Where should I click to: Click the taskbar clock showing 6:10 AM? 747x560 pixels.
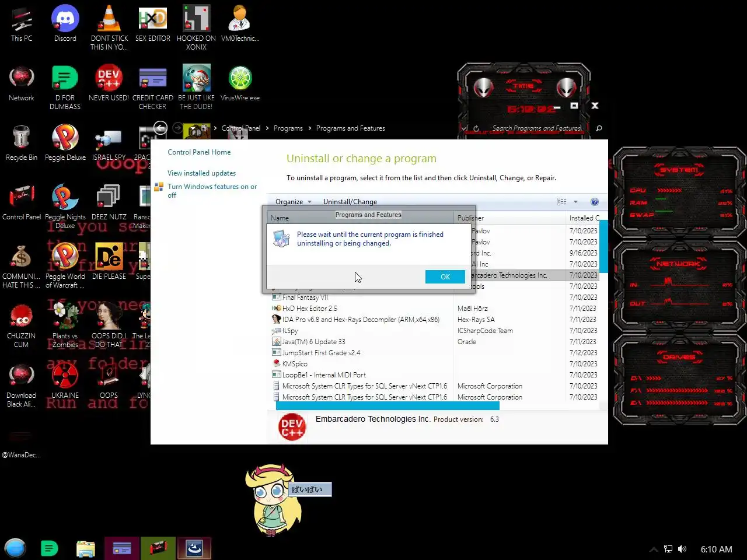[x=716, y=549]
